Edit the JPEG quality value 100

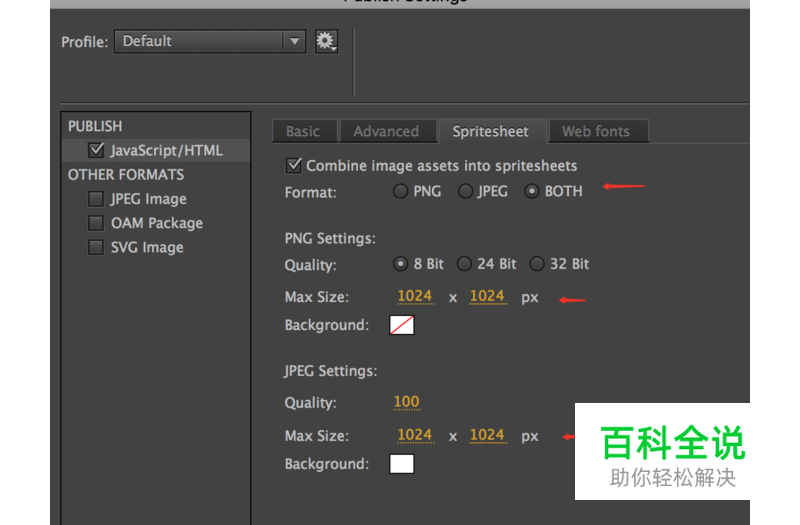(407, 402)
